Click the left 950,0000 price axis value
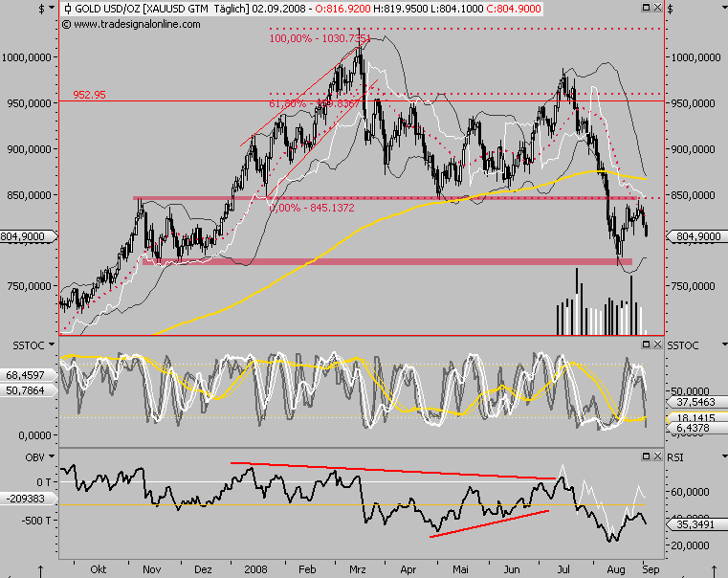Image resolution: width=728 pixels, height=578 pixels. pos(29,103)
